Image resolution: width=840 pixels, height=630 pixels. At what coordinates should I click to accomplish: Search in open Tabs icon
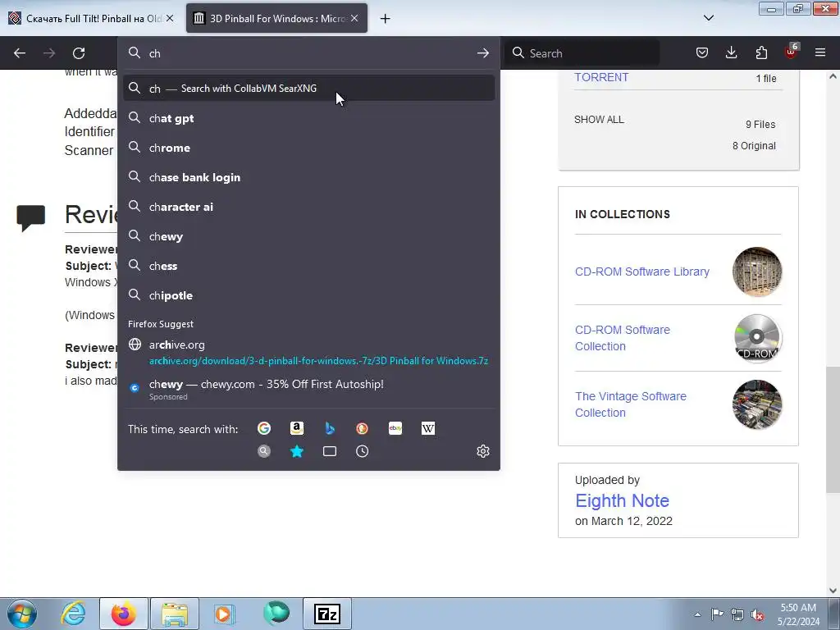click(330, 451)
